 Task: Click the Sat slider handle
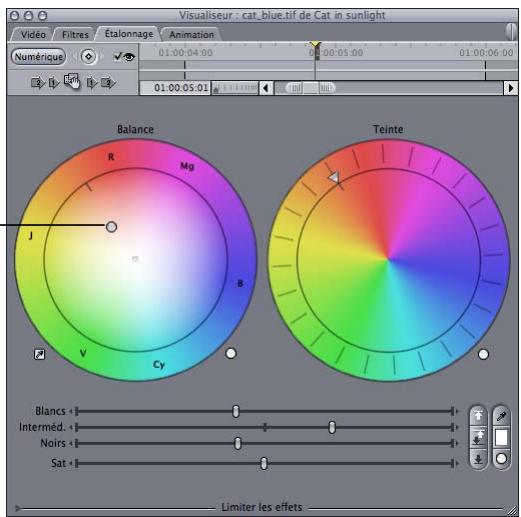264,463
